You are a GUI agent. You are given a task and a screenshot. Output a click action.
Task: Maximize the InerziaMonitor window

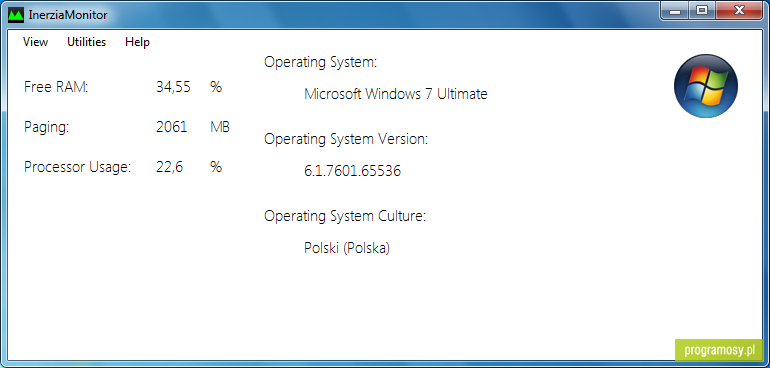click(702, 11)
